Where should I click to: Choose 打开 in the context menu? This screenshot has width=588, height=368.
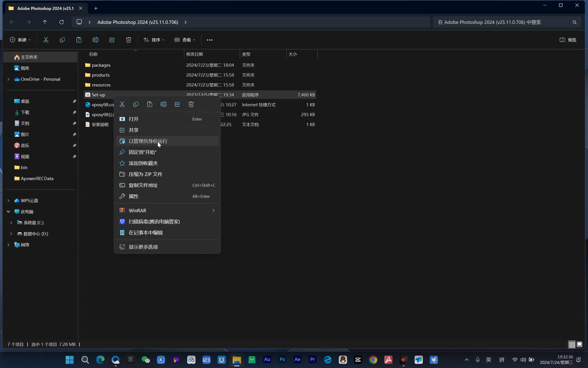[x=167, y=119]
